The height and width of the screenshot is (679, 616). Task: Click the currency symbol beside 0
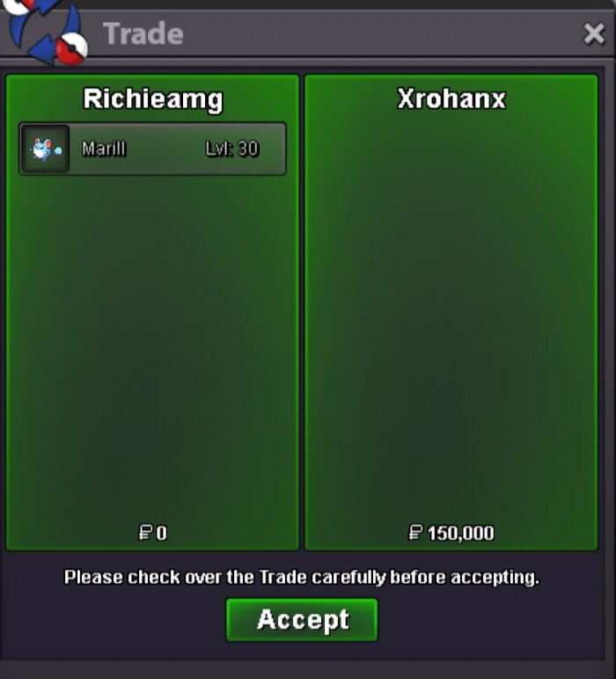click(145, 533)
